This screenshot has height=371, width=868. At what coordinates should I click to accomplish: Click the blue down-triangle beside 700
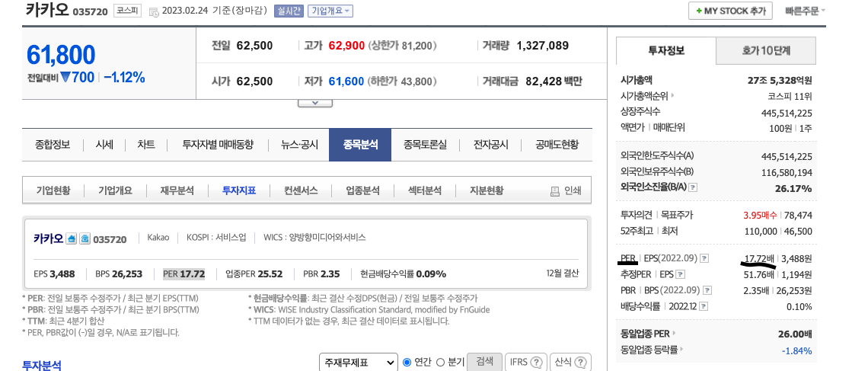tap(66, 78)
